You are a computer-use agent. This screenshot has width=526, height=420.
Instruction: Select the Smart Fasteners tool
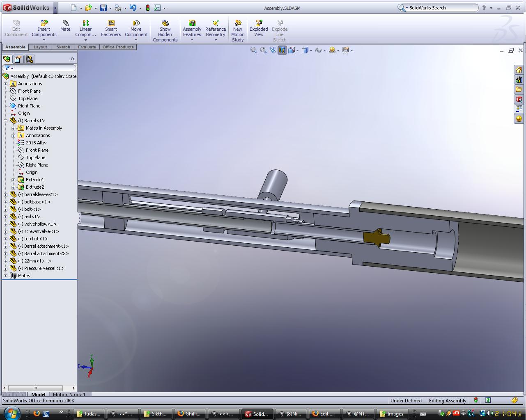point(111,28)
